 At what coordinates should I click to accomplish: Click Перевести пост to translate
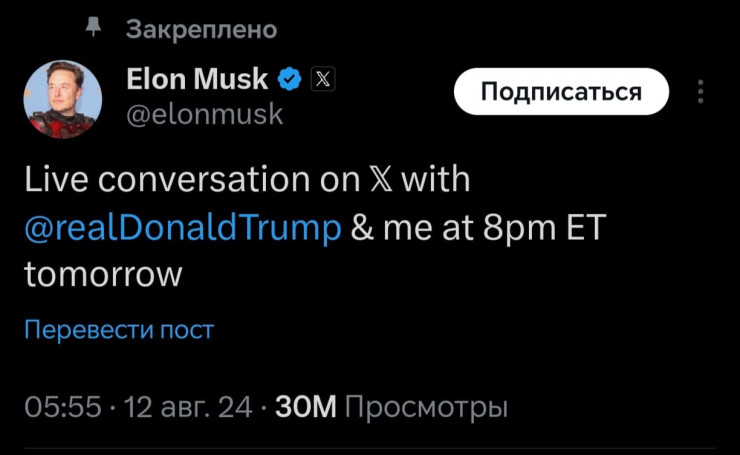click(x=119, y=330)
